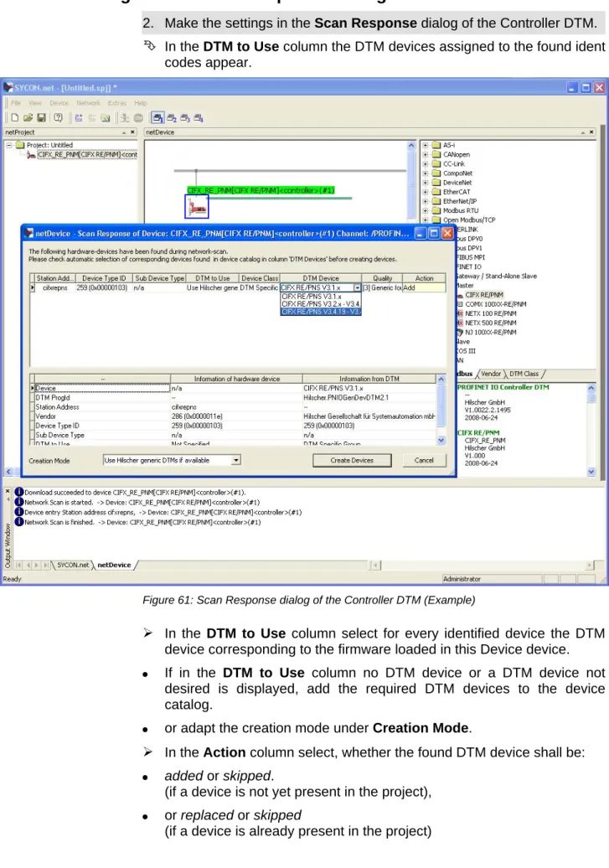Select CIFX_RE_PNM node in netProject tree

[x=87, y=154]
